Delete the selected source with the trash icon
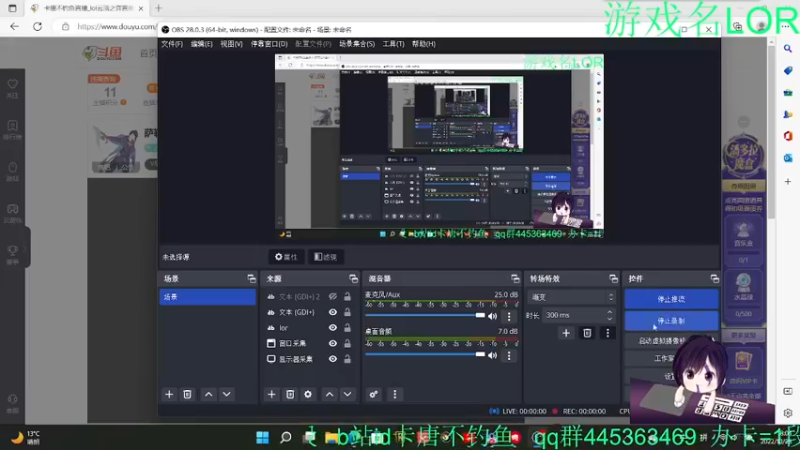Image resolution: width=800 pixels, height=450 pixels. pyautogui.click(x=290, y=394)
